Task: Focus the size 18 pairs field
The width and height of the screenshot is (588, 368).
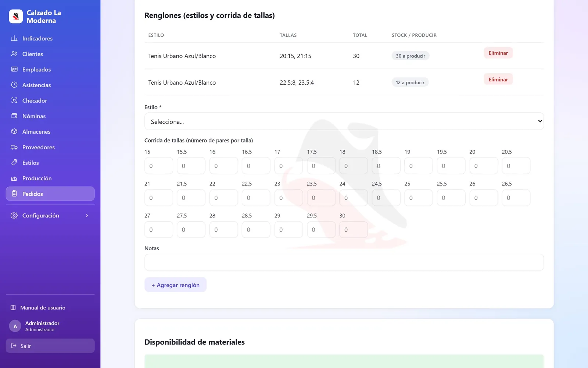Action: click(x=354, y=166)
